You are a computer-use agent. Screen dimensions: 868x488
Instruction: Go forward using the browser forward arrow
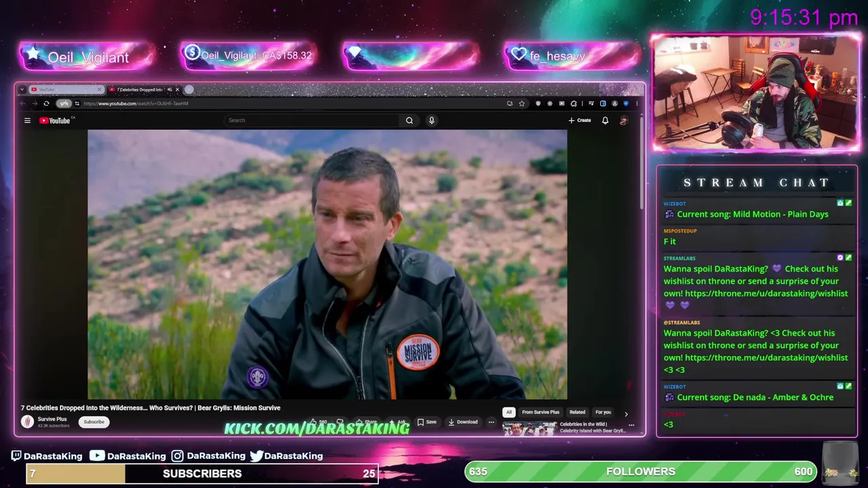click(x=35, y=104)
